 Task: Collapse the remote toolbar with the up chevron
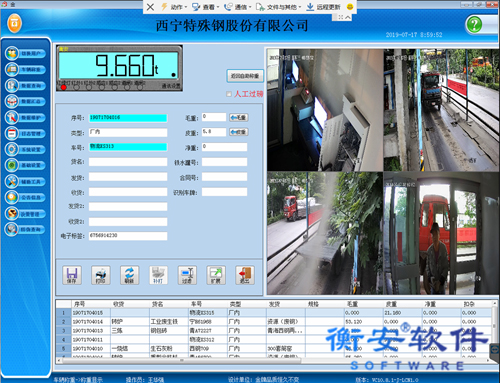click(x=348, y=17)
